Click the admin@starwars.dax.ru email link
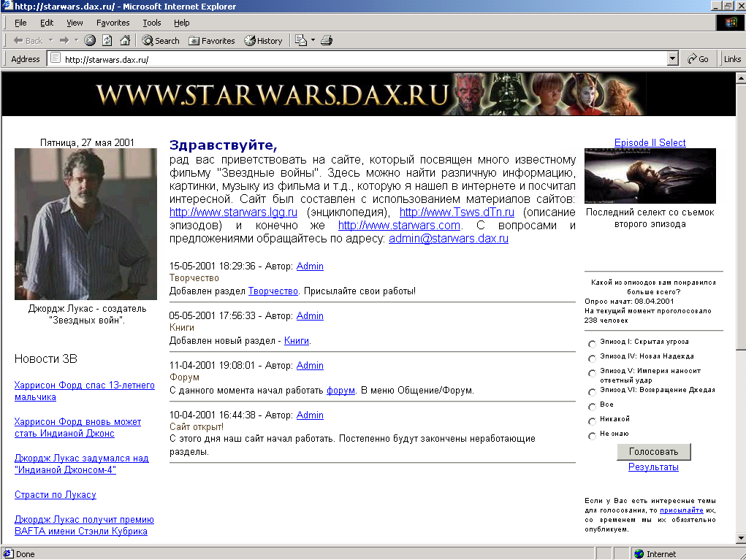Image resolution: width=746 pixels, height=560 pixels. pos(448,239)
